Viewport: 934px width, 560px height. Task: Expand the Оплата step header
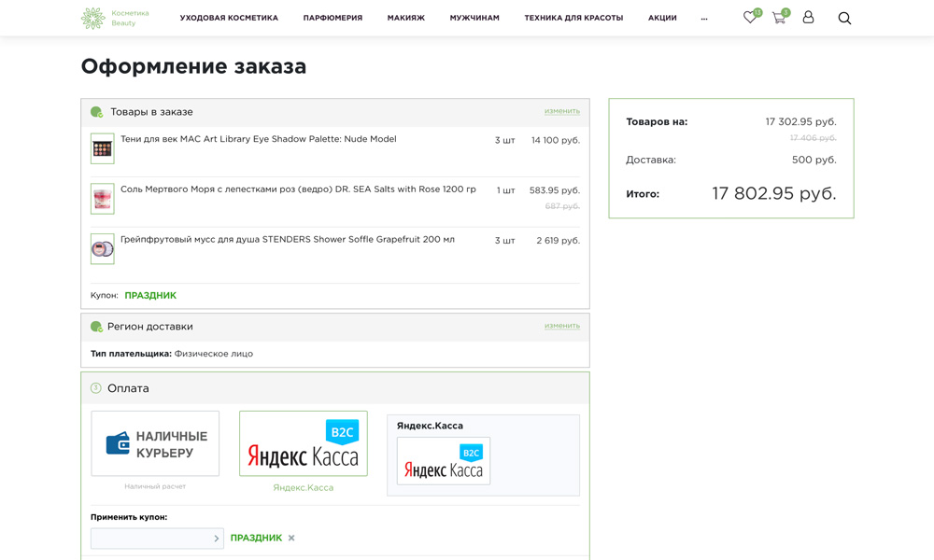tap(128, 388)
